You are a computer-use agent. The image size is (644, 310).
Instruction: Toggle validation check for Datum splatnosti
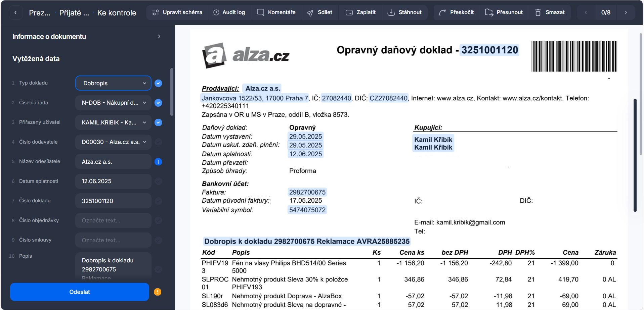point(158,181)
